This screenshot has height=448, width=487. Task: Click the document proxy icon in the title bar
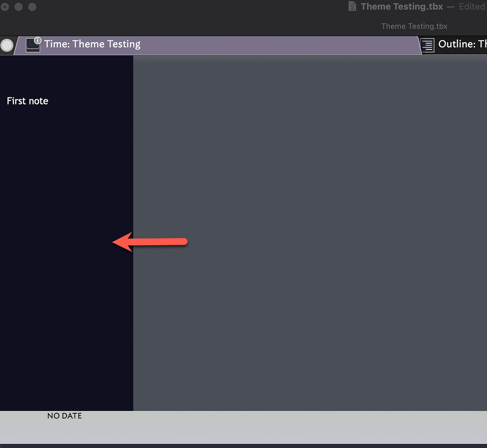click(352, 6)
